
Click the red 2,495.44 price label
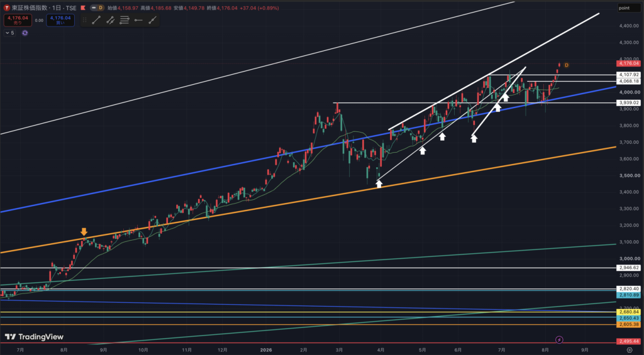coord(628,341)
